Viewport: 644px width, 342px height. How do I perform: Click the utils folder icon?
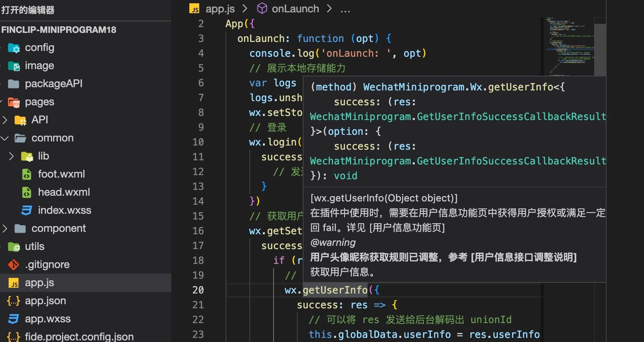pyautogui.click(x=14, y=247)
